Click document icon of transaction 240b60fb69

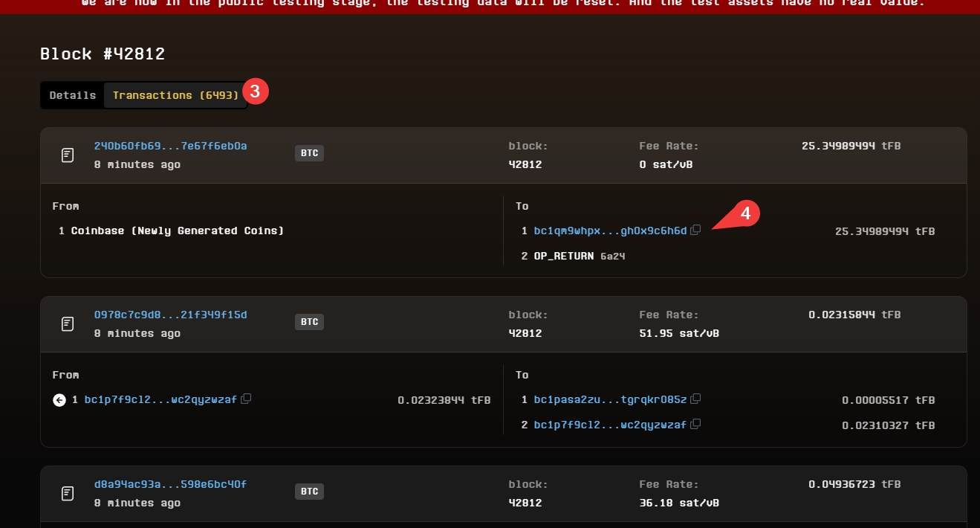point(68,155)
